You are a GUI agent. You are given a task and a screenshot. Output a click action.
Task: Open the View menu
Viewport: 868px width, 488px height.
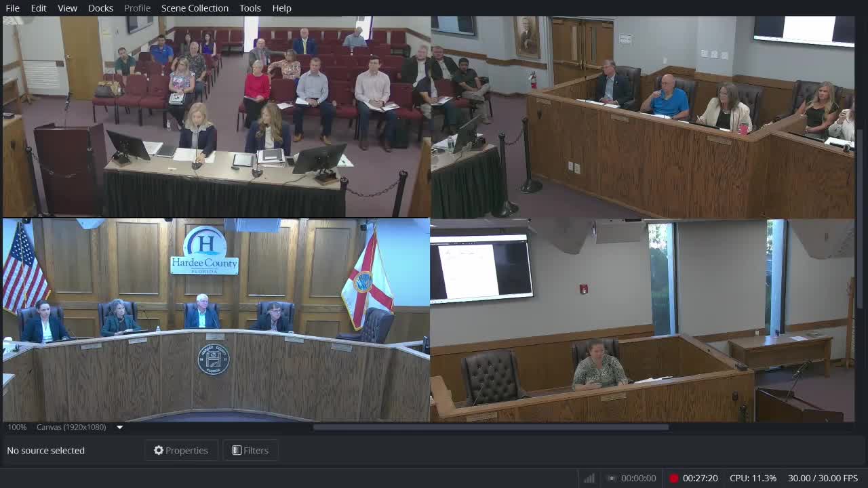coord(67,8)
